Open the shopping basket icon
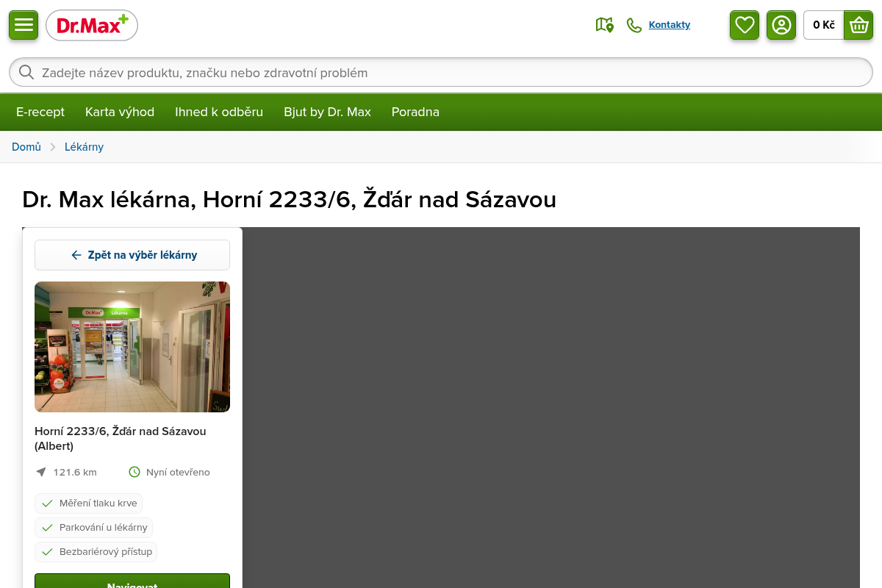The width and height of the screenshot is (882, 588). pos(858,25)
